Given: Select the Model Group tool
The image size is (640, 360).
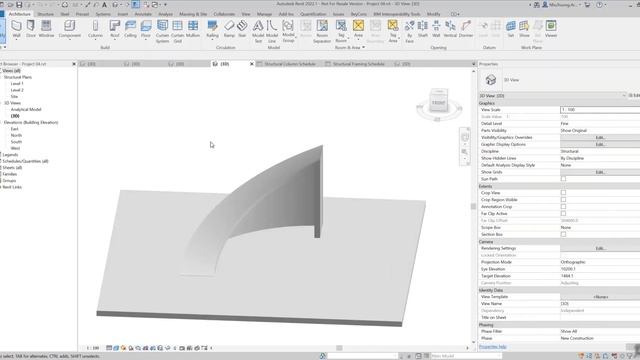Looking at the screenshot, I should pos(288,31).
